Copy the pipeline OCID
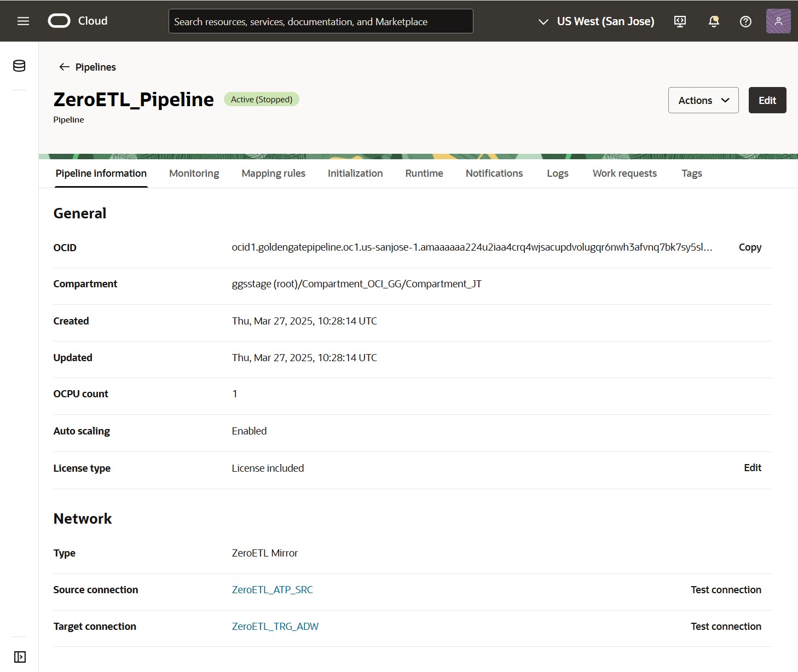The image size is (798, 672). (x=749, y=247)
